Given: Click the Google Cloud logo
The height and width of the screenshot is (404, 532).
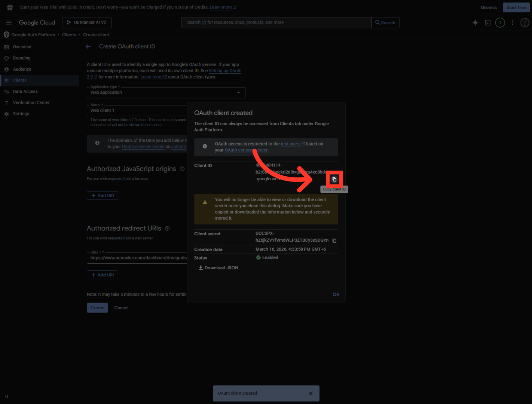Looking at the screenshot, I should (x=37, y=22).
